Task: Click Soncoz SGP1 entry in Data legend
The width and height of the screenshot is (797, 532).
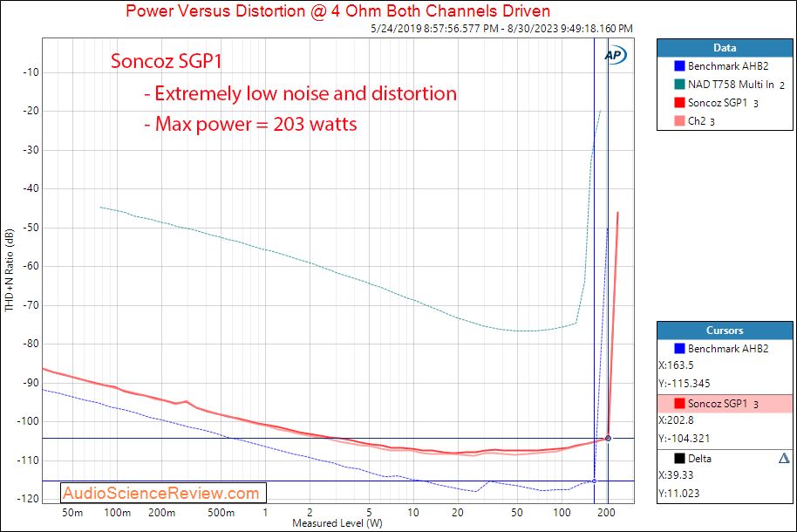Action: coord(723,103)
